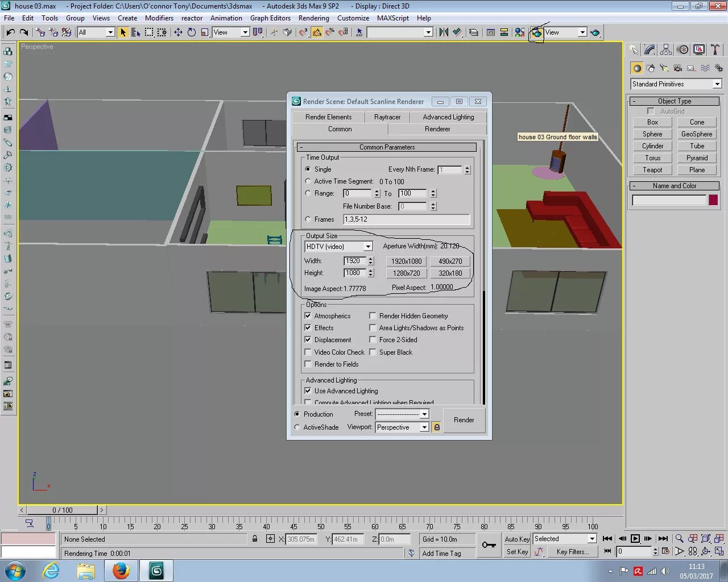Open the Display panel tab icon

(699, 50)
